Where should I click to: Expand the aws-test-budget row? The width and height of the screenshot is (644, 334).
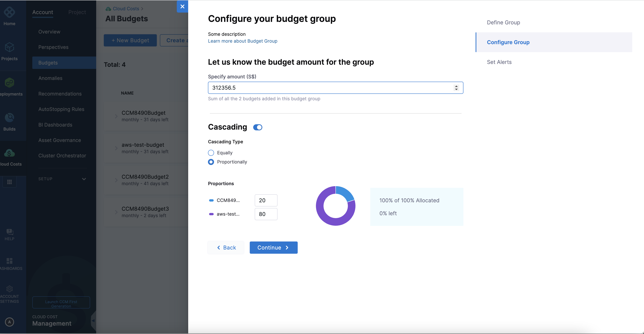(x=116, y=148)
